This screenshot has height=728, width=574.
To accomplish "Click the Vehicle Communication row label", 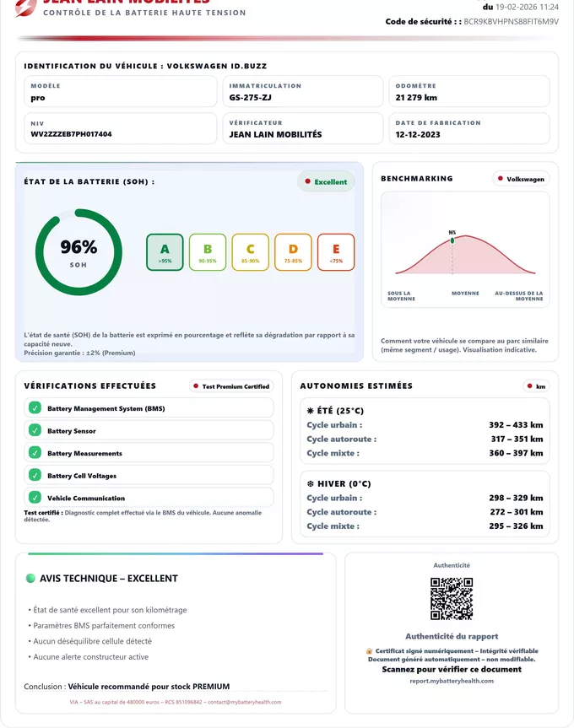I will 86,499.
